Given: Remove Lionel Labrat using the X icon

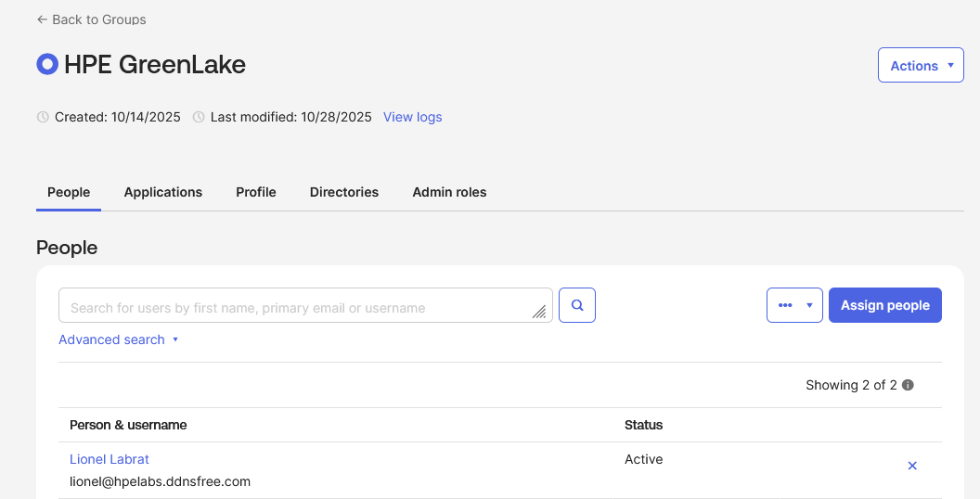Looking at the screenshot, I should pos(911,466).
